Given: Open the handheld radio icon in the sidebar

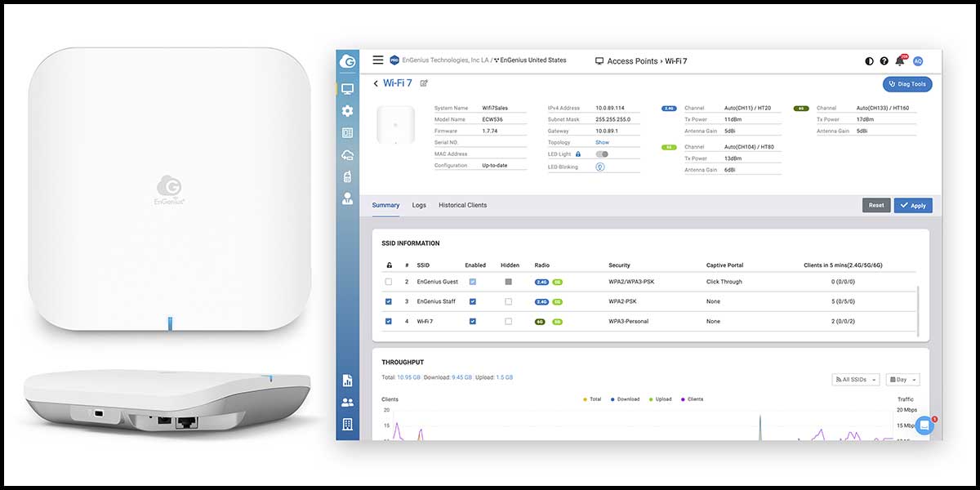Looking at the screenshot, I should (347, 176).
